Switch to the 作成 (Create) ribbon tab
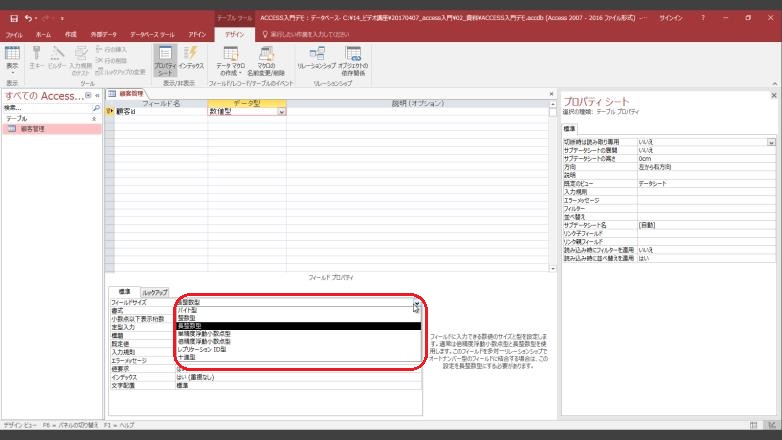 click(71, 34)
